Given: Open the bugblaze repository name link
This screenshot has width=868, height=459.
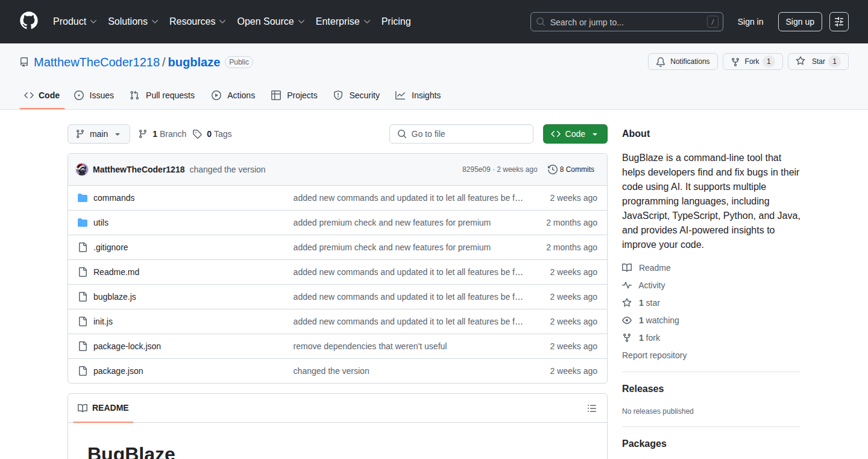Looking at the screenshot, I should click(x=194, y=62).
